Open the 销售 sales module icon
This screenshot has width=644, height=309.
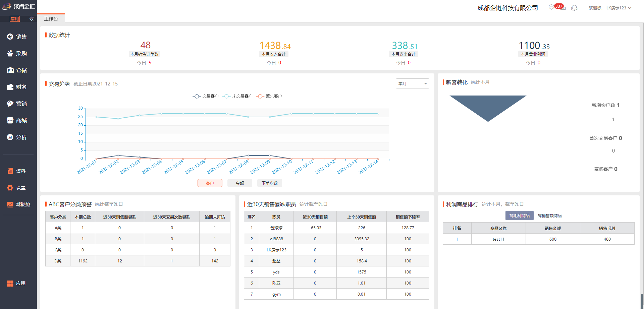tap(10, 37)
